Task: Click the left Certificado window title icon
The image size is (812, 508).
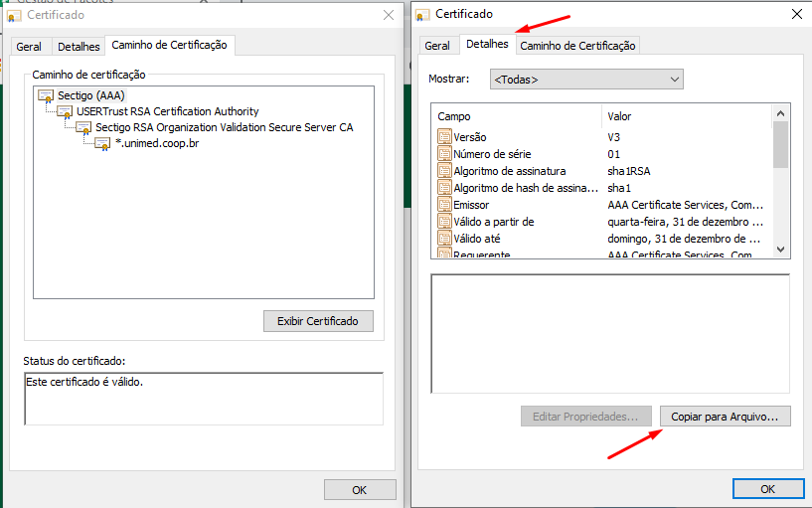Action: pos(14,16)
